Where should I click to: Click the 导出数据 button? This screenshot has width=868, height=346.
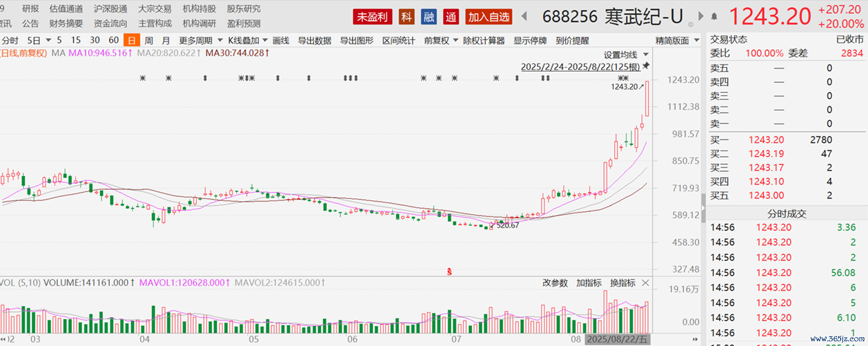(315, 40)
